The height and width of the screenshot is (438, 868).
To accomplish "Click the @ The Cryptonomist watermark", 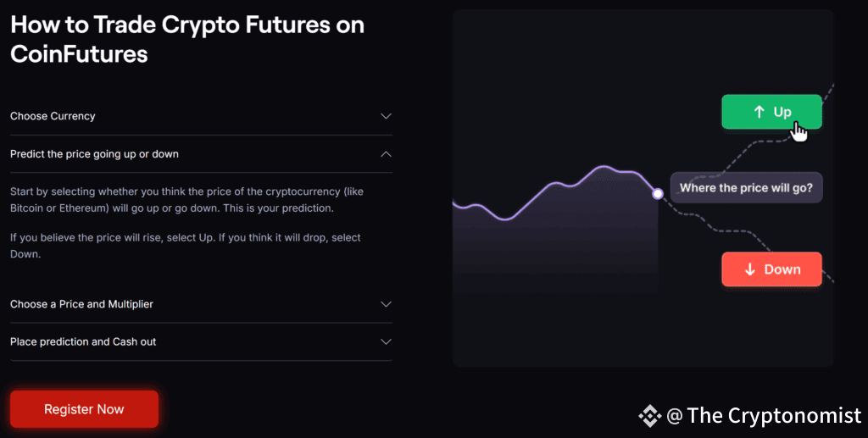I will pos(764,416).
